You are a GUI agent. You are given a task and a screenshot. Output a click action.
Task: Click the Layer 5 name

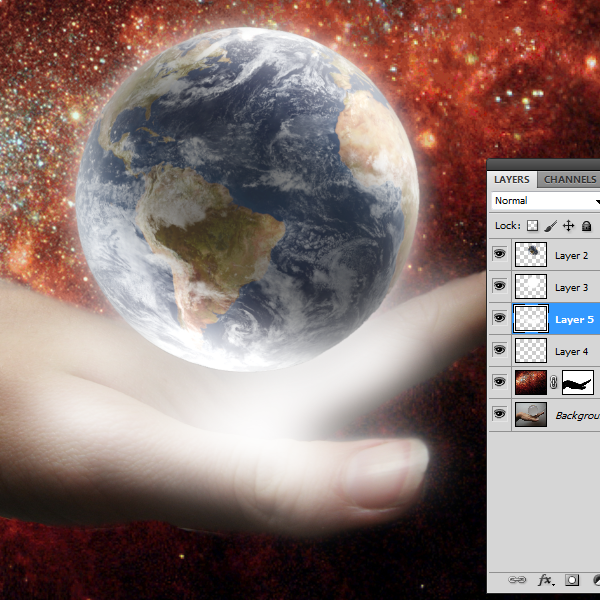point(574,320)
